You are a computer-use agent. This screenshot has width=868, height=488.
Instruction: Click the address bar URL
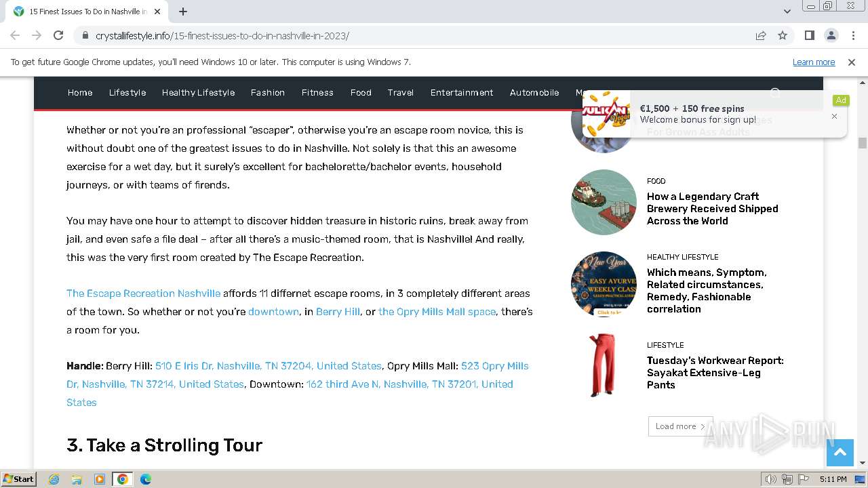point(222,35)
